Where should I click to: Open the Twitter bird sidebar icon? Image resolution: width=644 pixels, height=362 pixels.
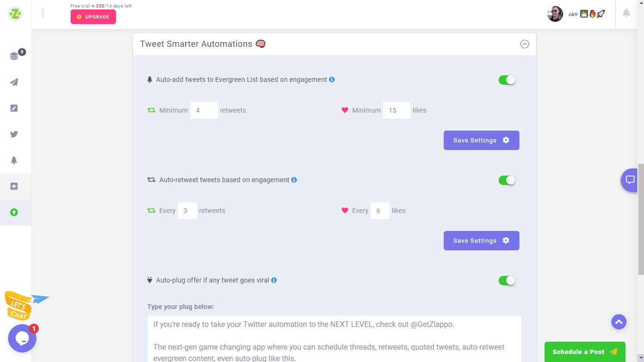tap(14, 134)
